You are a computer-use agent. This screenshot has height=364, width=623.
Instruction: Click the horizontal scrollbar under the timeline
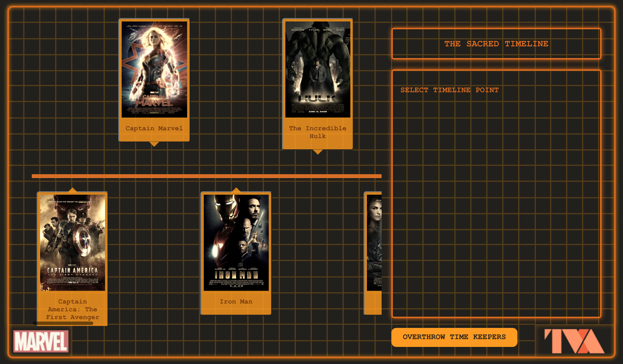pos(63,323)
